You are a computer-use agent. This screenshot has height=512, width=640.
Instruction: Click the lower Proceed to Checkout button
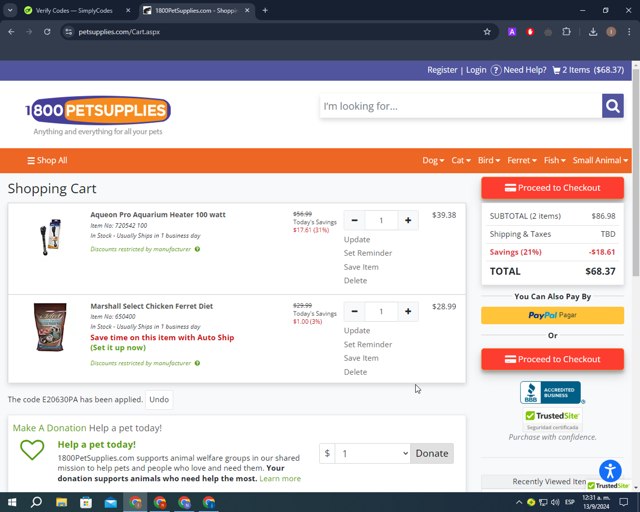tap(552, 359)
